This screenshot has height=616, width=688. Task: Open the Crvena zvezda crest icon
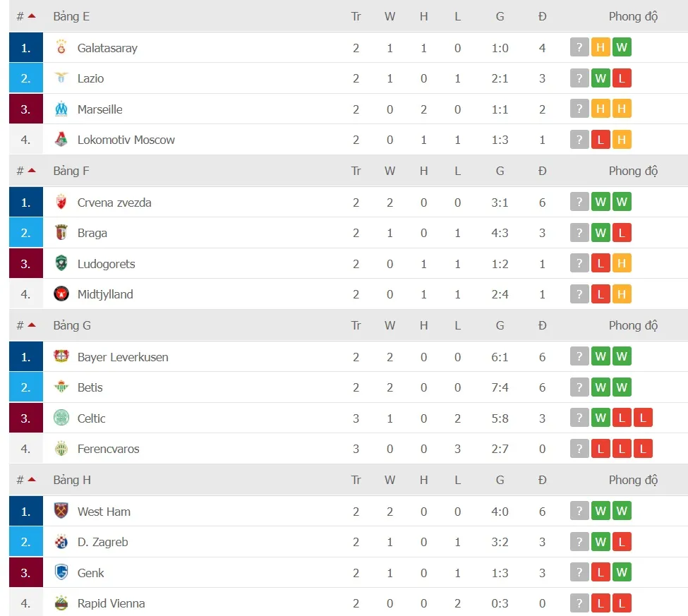60,202
